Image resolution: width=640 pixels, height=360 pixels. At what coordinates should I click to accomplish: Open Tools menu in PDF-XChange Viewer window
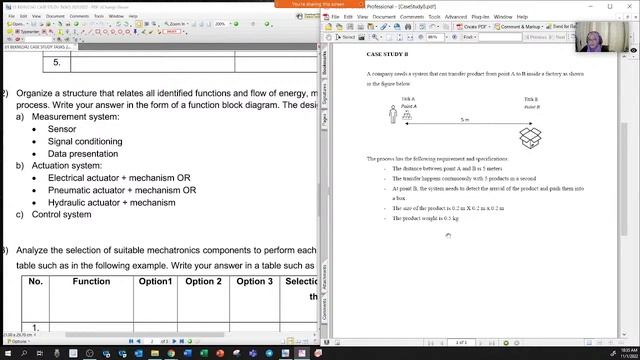pos(99,16)
